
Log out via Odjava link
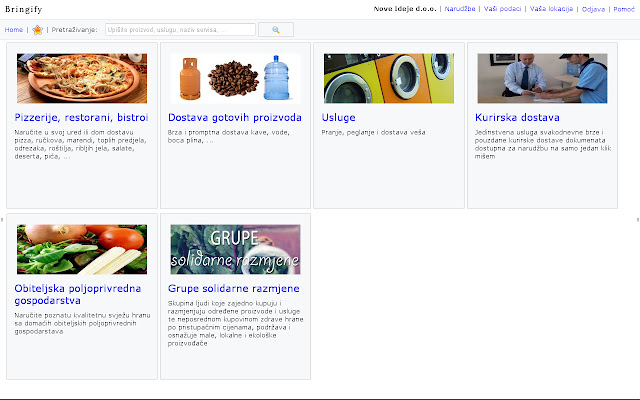coord(593,9)
